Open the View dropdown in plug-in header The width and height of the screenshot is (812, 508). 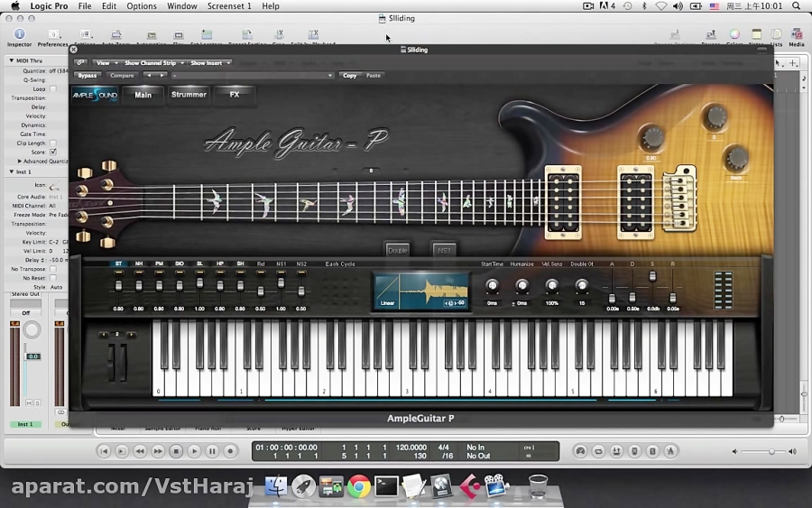coord(105,63)
